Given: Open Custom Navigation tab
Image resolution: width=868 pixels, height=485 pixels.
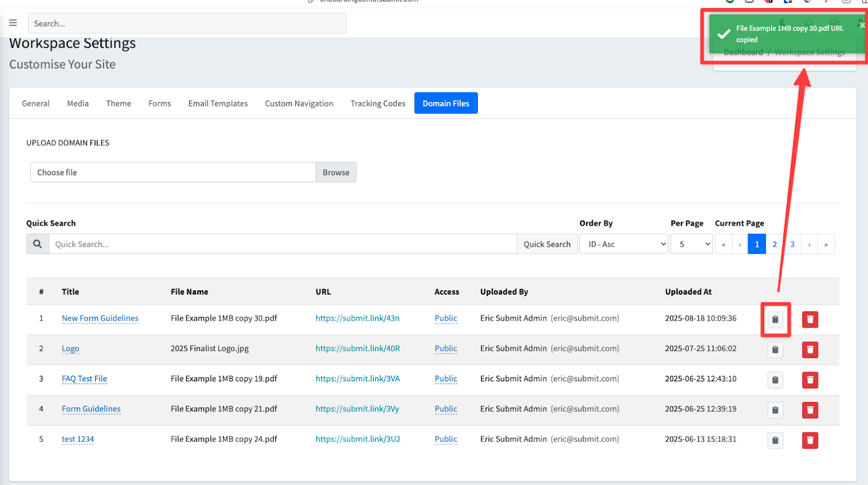Looking at the screenshot, I should pyautogui.click(x=299, y=103).
